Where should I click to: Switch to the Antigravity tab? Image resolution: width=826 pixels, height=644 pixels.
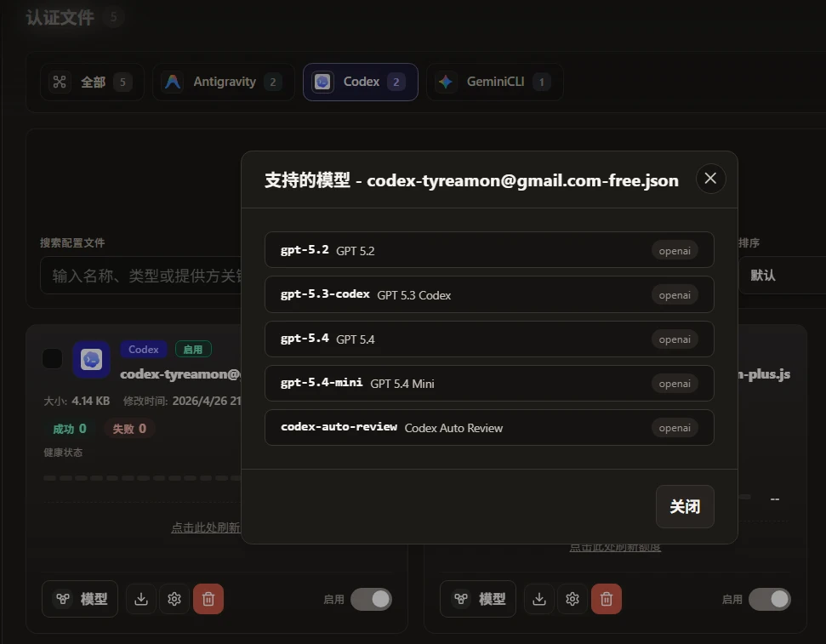pyautogui.click(x=224, y=82)
